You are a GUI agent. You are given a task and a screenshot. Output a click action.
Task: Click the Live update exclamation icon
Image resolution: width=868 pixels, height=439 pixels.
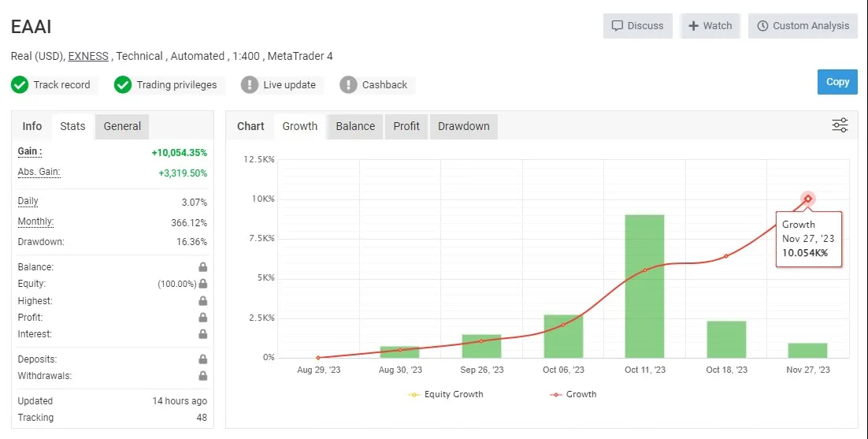250,84
